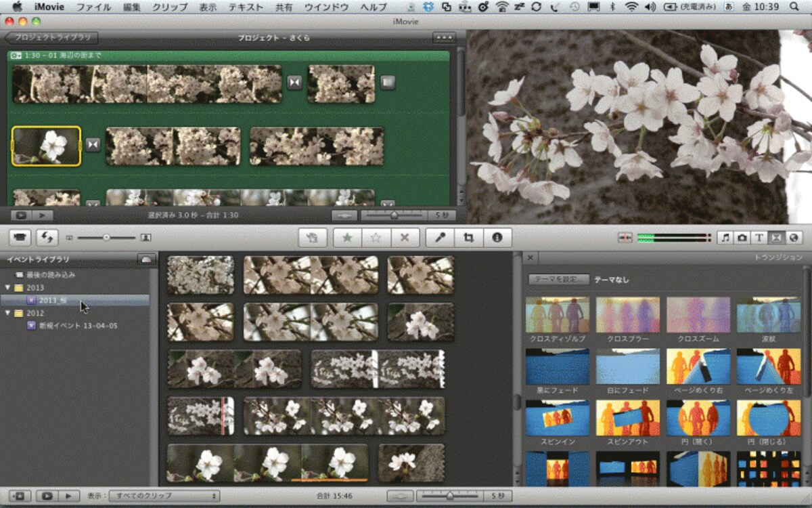Reject selection with the X button
812x508 pixels.
[x=405, y=238]
